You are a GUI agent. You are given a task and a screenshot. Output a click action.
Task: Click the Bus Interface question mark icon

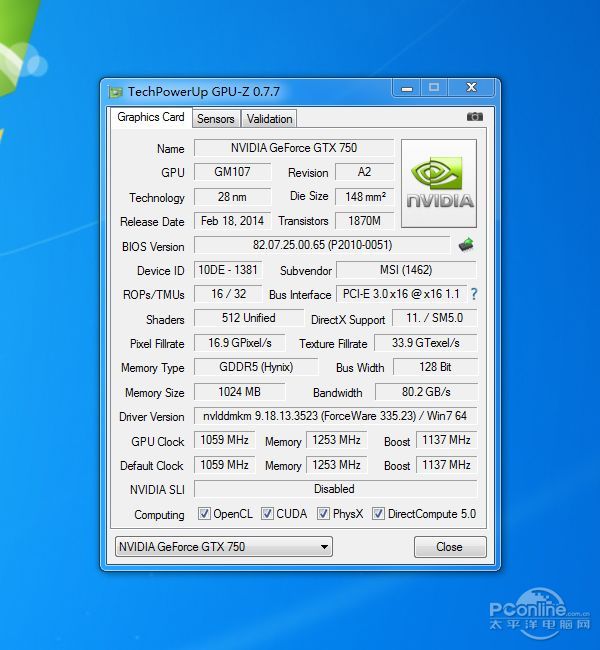tap(474, 294)
